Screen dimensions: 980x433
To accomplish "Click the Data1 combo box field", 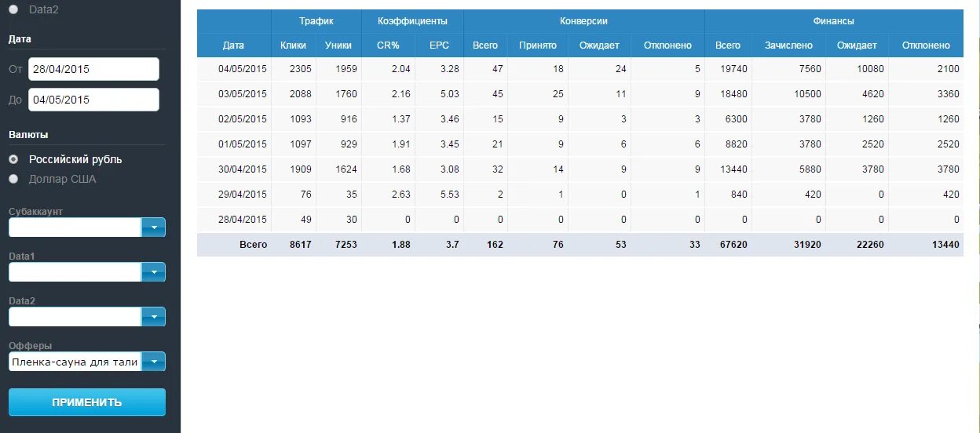I will (x=75, y=272).
